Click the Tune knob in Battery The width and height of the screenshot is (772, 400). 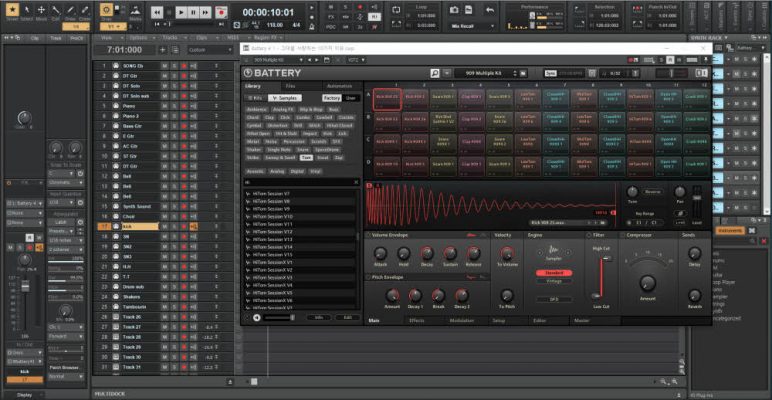click(x=631, y=191)
